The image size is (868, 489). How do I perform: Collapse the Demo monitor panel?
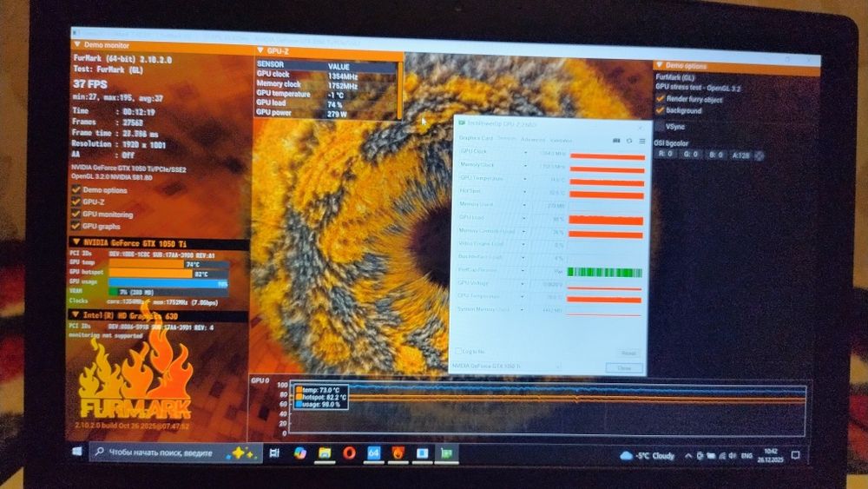point(77,44)
